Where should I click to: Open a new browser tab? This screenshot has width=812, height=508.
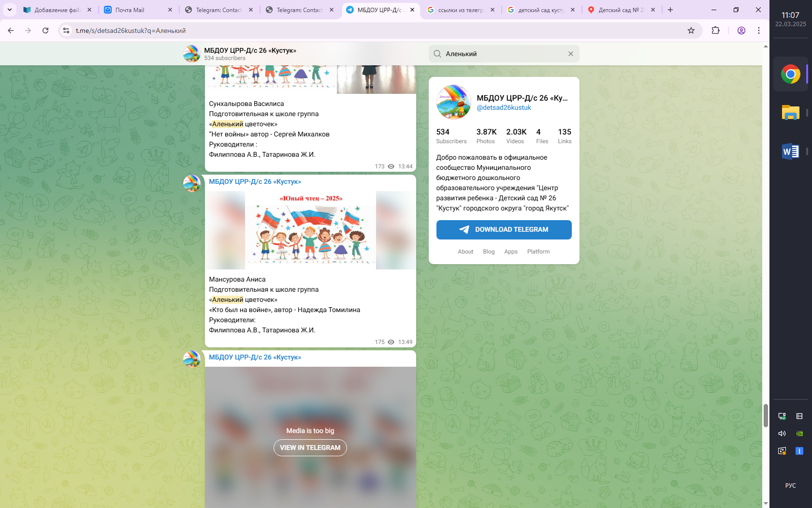coord(670,10)
